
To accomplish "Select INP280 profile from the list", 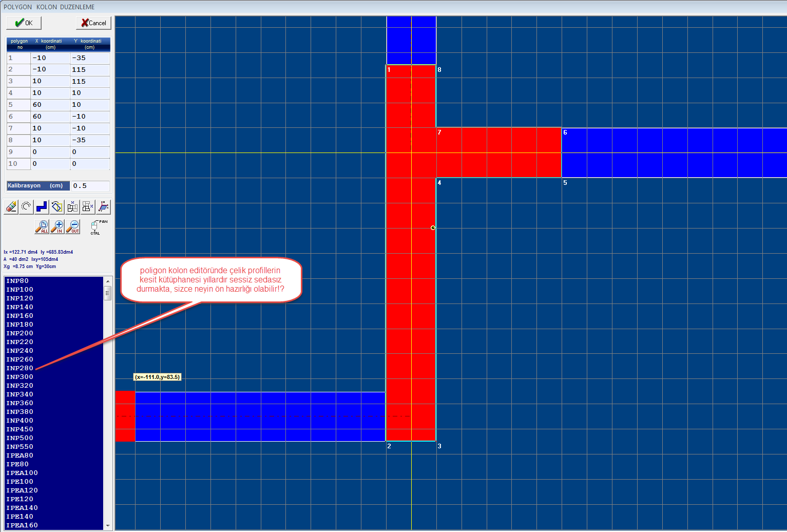I will 20,368.
